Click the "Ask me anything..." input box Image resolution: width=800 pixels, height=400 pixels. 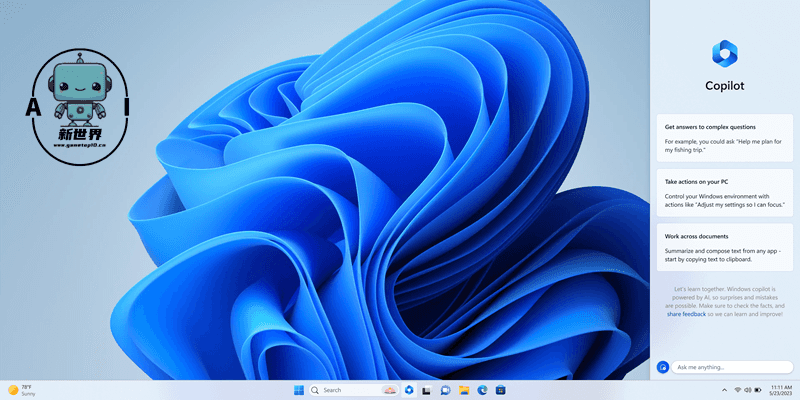732,367
